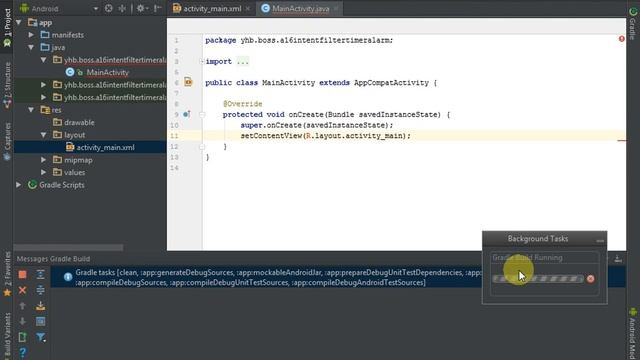Click AppCompatActivity in class declaration
Viewport: 640px width, 360px height.
click(391, 83)
